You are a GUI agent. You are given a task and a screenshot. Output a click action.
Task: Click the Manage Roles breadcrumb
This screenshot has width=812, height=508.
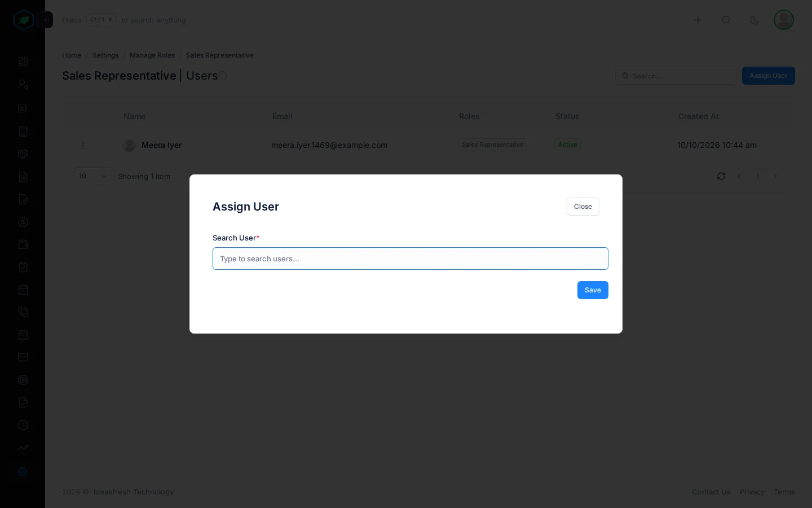click(x=152, y=55)
